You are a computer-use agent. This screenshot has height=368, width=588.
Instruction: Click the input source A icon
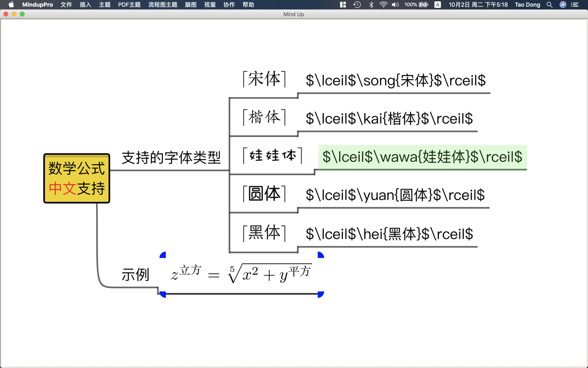(438, 5)
